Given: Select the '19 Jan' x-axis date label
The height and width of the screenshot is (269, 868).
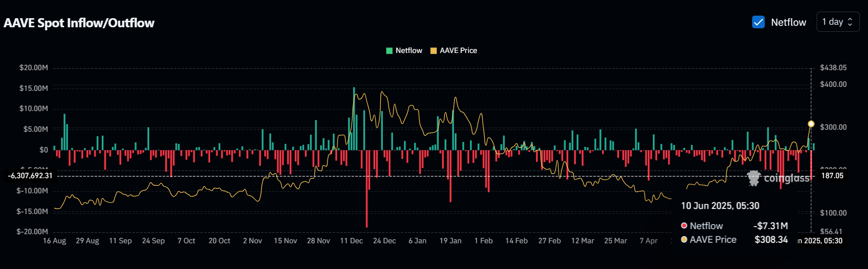Looking at the screenshot, I should coord(450,241).
